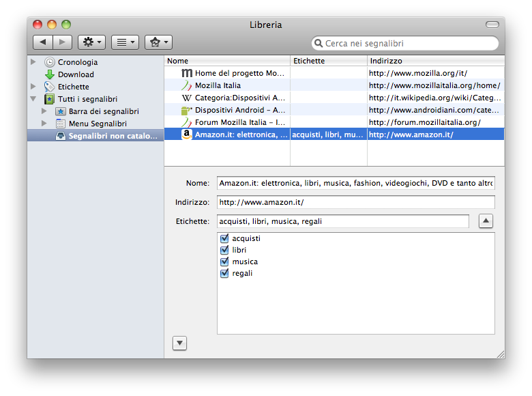Go forward with the right arrow button

[x=62, y=42]
